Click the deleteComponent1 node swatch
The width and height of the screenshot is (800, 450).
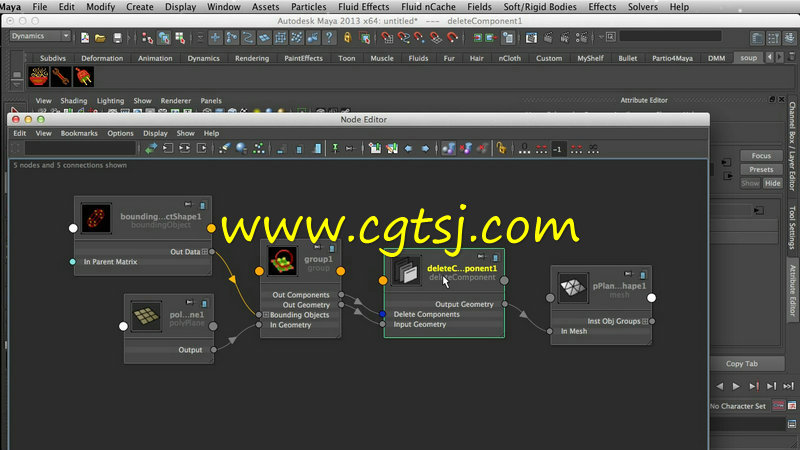tap(406, 270)
